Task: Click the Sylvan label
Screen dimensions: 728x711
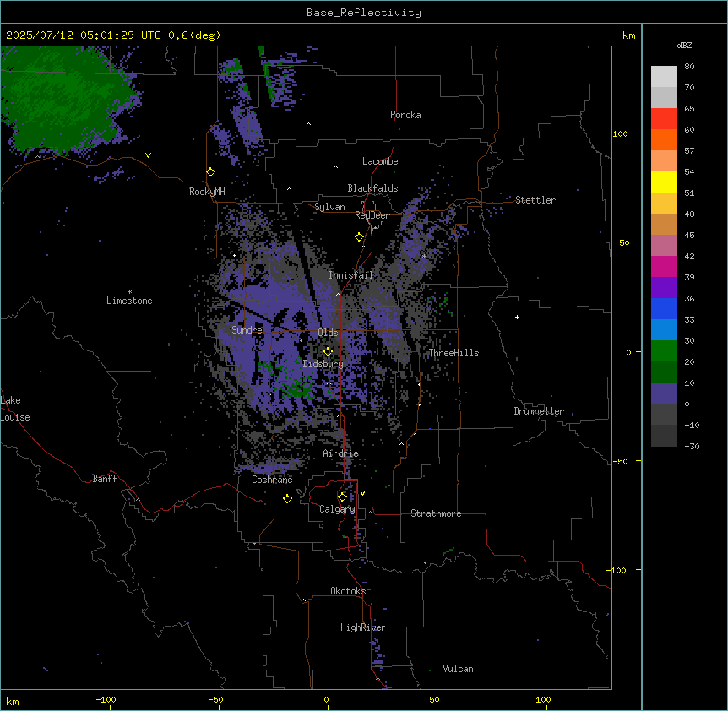Action: [x=329, y=207]
